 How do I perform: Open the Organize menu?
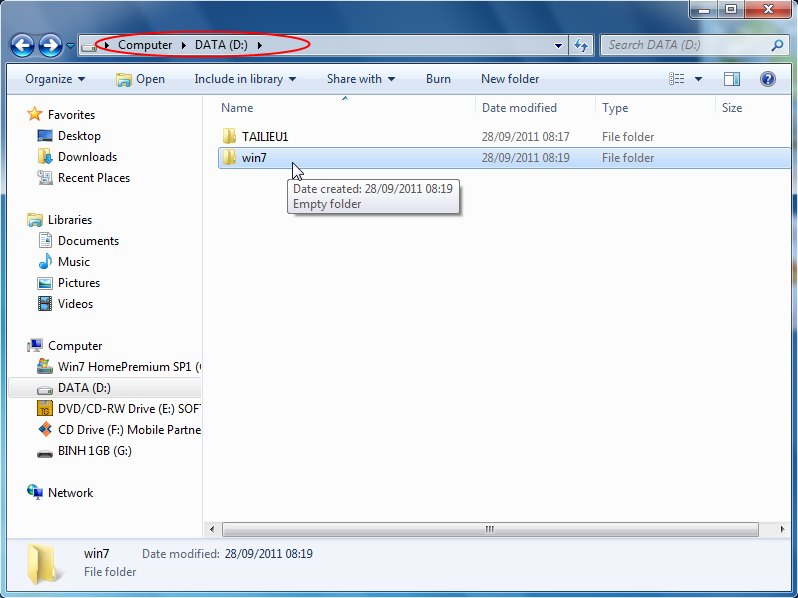[x=55, y=79]
